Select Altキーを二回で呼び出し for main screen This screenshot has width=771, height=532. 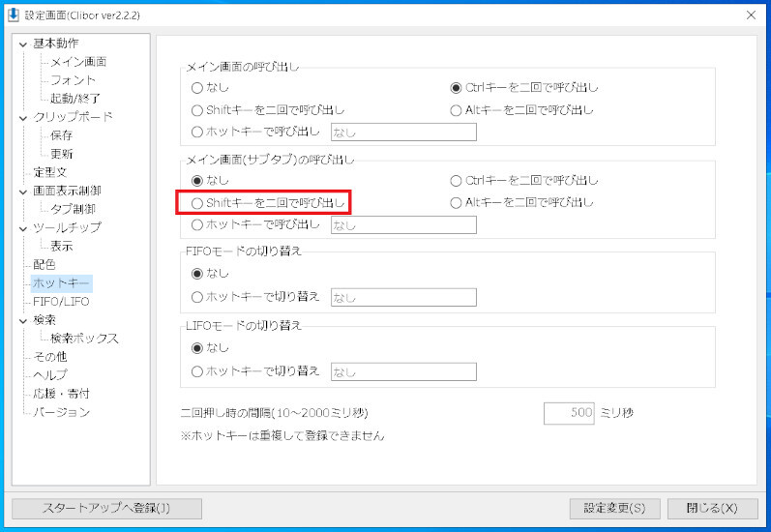coord(457,110)
